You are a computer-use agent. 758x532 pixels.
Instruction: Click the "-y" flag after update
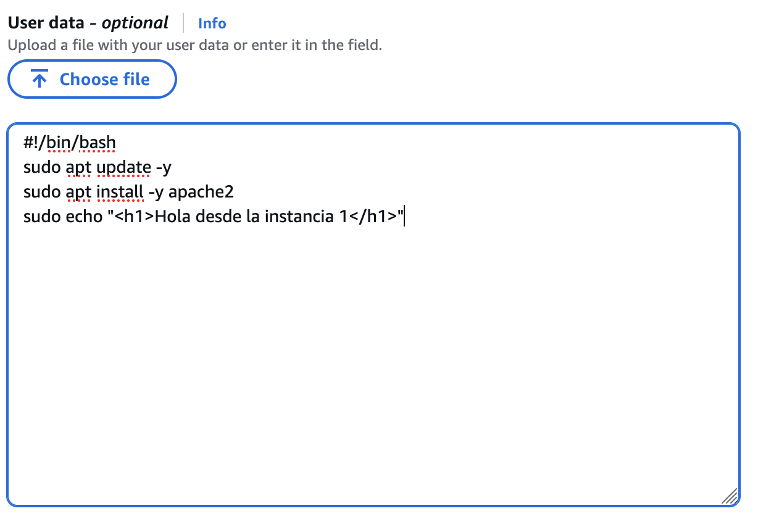tap(163, 168)
